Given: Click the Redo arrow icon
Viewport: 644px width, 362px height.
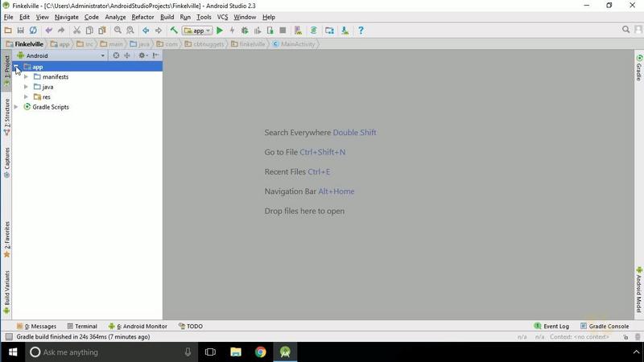Looking at the screenshot, I should coord(61,31).
